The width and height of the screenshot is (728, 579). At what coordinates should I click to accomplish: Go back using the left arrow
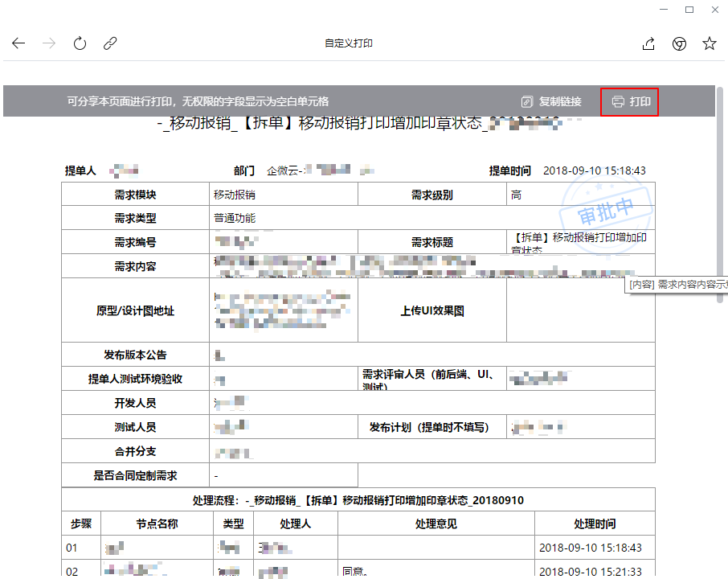click(18, 43)
